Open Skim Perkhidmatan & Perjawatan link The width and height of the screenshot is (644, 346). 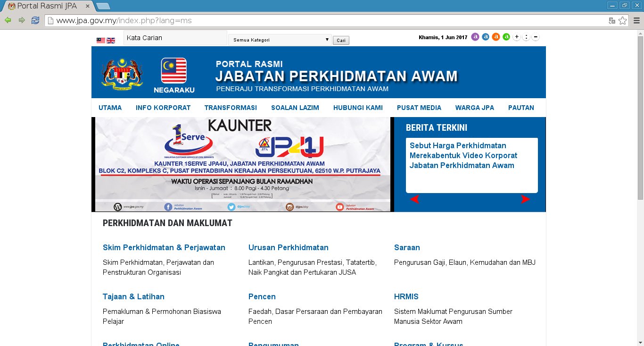(164, 247)
